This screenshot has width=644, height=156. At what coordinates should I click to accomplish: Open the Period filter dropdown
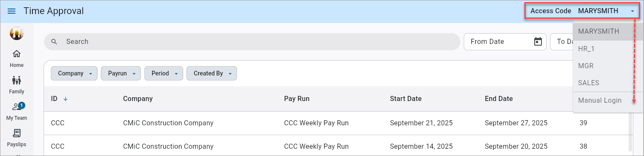[x=164, y=73]
